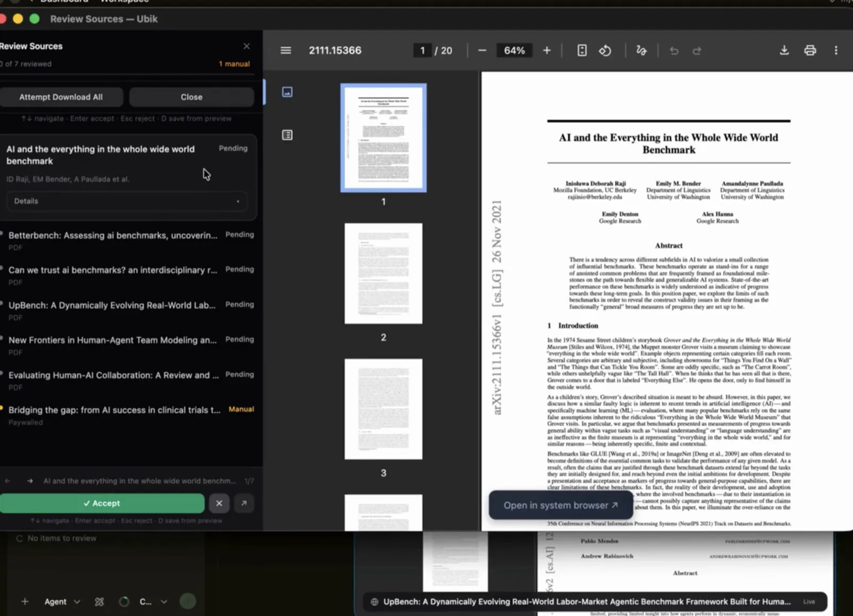Activate the draw annotation tool
This screenshot has width=853, height=616.
coord(641,50)
